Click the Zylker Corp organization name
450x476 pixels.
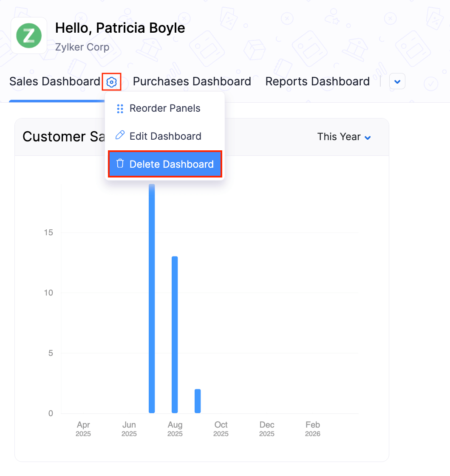click(x=82, y=47)
